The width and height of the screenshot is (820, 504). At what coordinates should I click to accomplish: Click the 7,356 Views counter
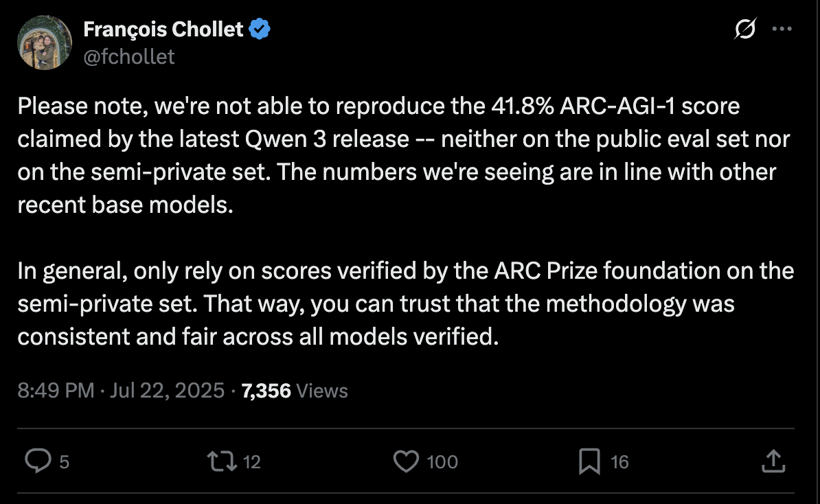tap(295, 391)
